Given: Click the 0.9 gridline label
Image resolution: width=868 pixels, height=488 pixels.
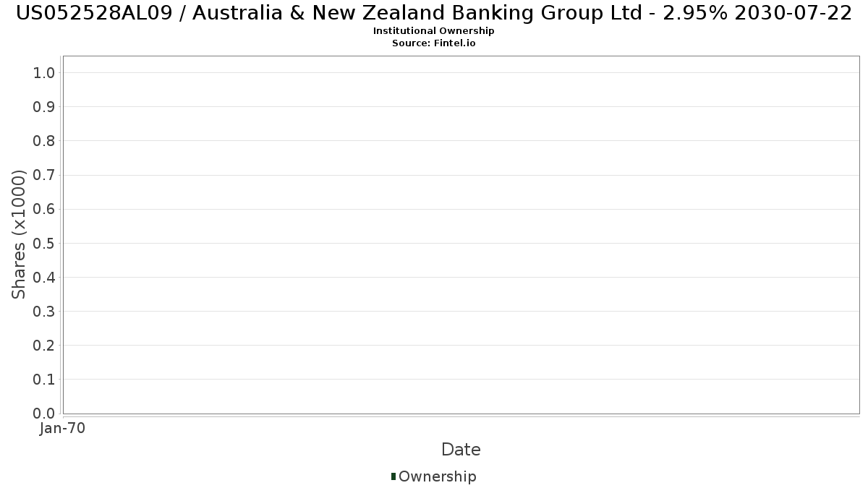Looking at the screenshot, I should coord(44,106).
